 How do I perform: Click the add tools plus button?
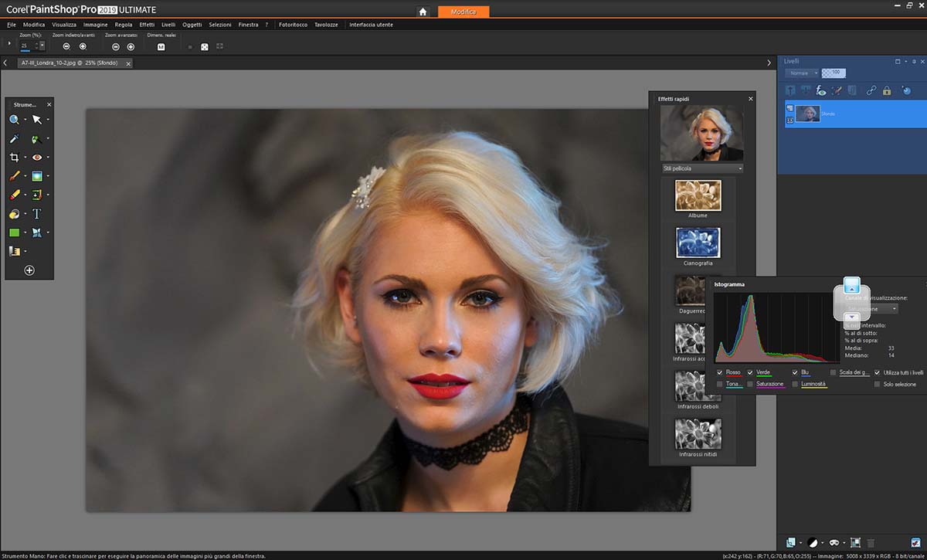pos(29,270)
